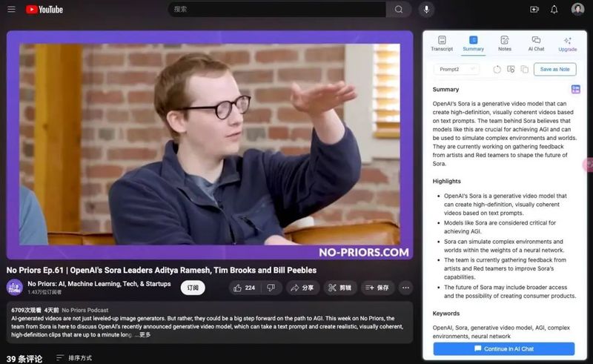Click the icon right of the refresh icon
The width and height of the screenshot is (593, 364).
point(511,69)
